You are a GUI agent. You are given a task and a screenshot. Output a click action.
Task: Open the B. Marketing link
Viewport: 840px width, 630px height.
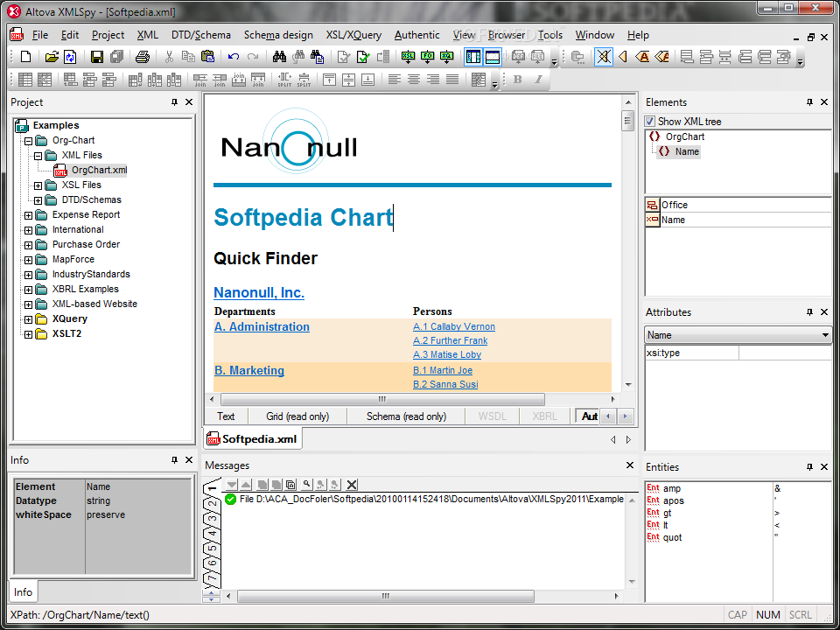pyautogui.click(x=249, y=371)
